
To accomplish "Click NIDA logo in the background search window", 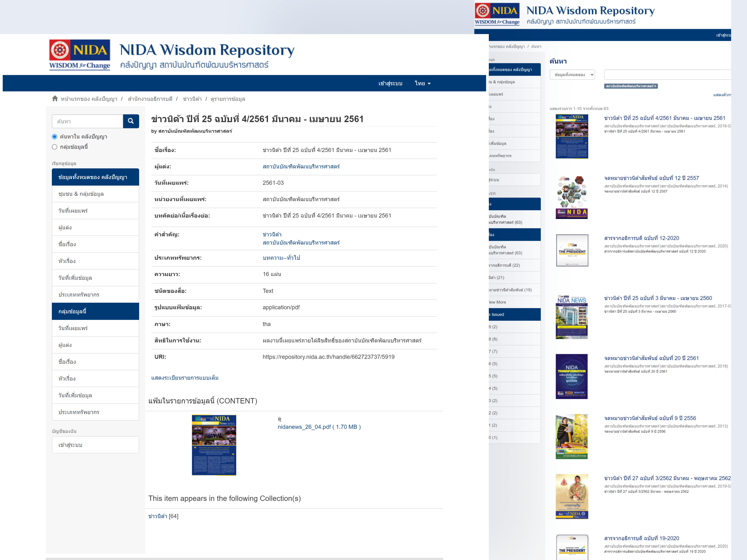I will 497,14.
